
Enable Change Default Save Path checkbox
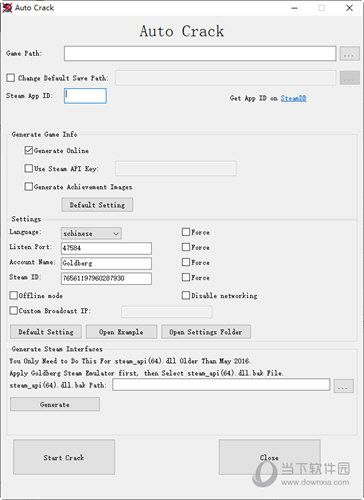tap(11, 78)
